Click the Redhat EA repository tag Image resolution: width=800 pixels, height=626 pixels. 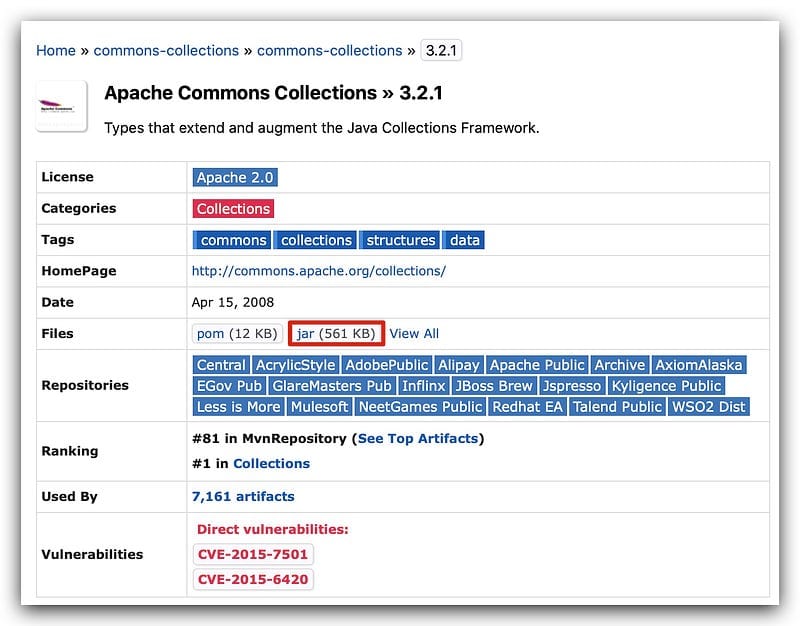528,407
